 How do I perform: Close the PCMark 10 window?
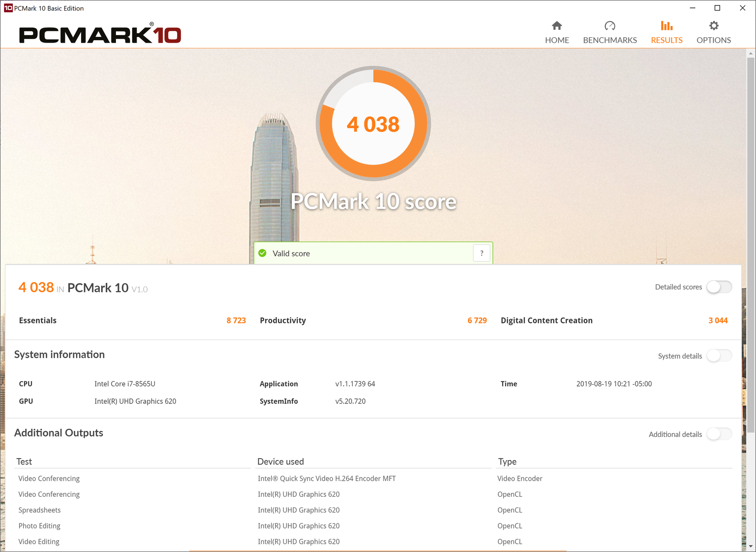(743, 8)
